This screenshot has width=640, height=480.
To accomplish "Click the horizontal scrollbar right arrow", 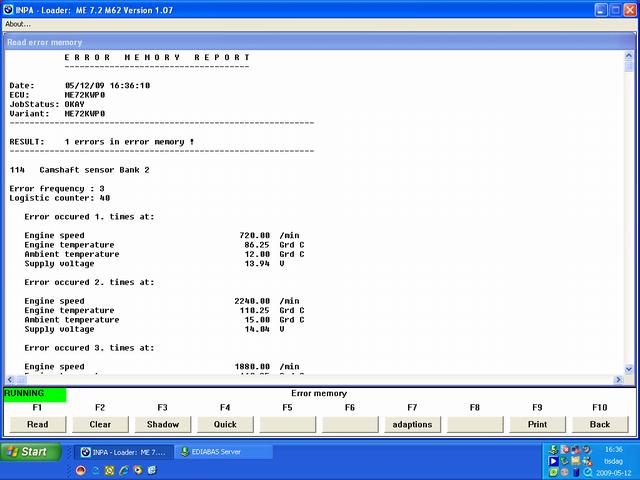I will (x=616, y=380).
